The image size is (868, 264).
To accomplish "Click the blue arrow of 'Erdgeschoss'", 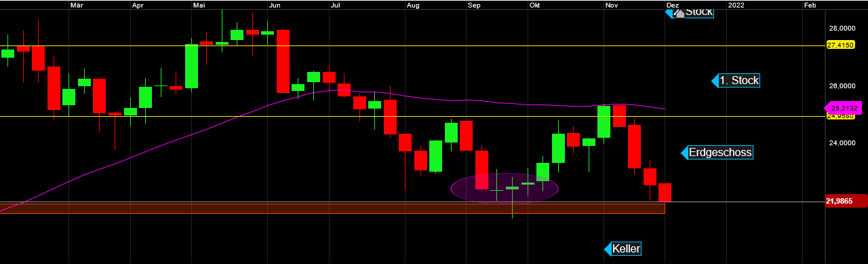I will 684,153.
